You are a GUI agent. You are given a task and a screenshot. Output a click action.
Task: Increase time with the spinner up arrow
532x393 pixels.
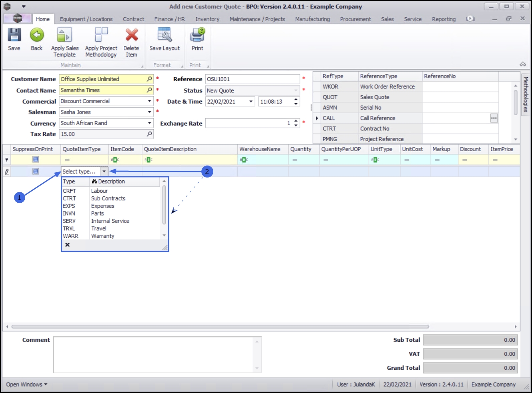click(296, 100)
